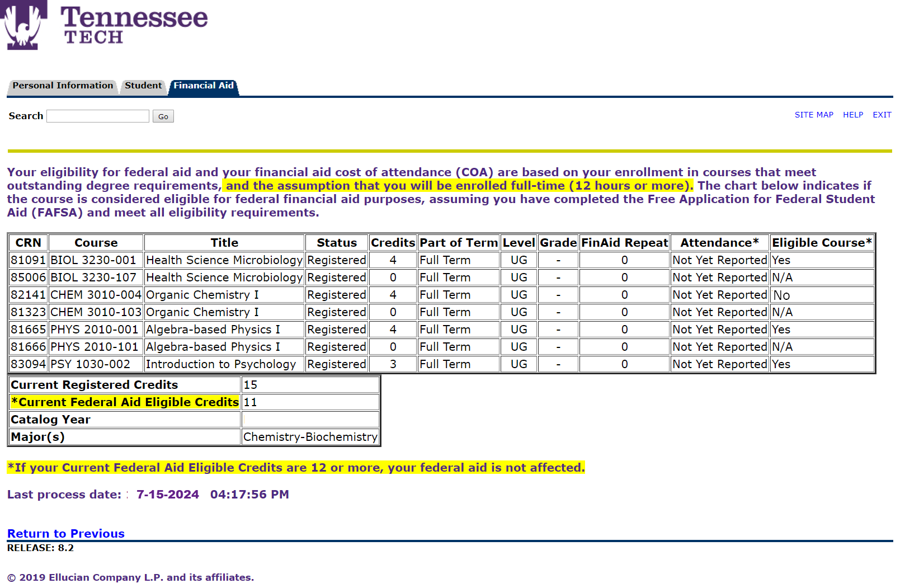
Task: Open the SITE MAP link
Action: pos(813,115)
